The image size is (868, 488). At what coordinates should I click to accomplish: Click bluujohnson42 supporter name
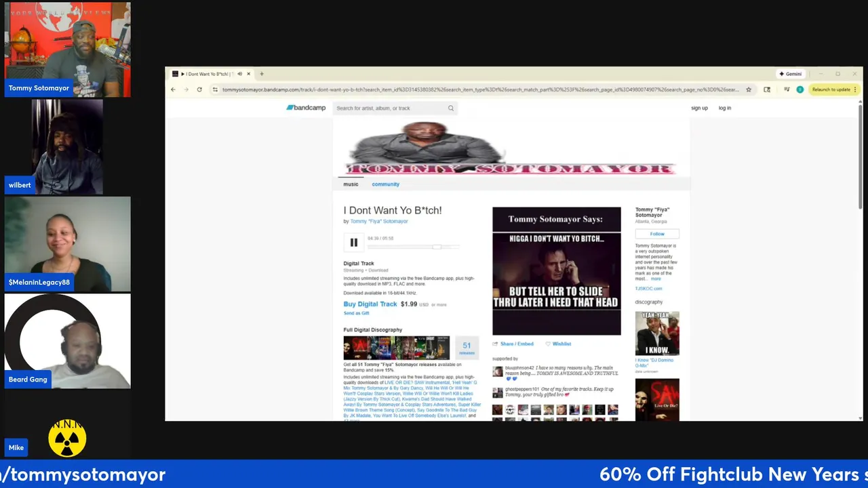519,368
